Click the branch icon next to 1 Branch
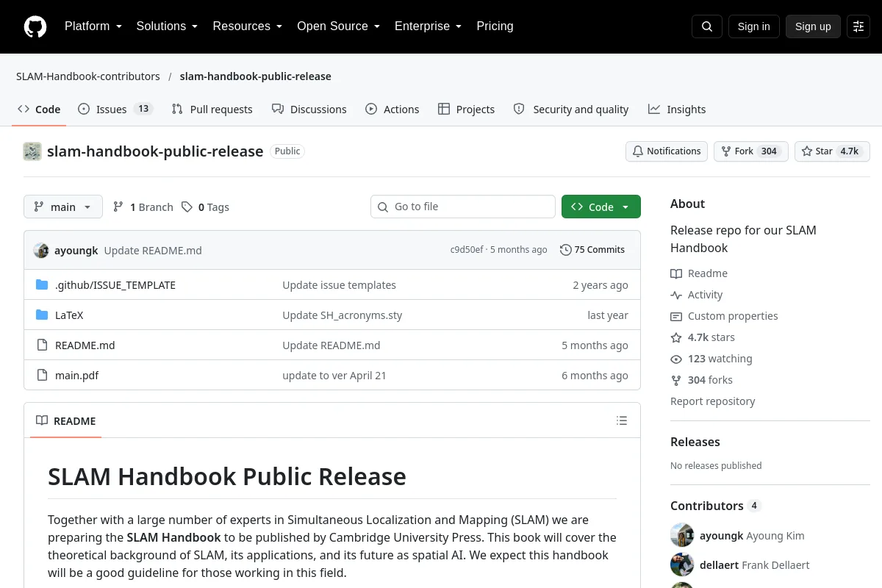This screenshot has height=588, width=882. click(118, 207)
